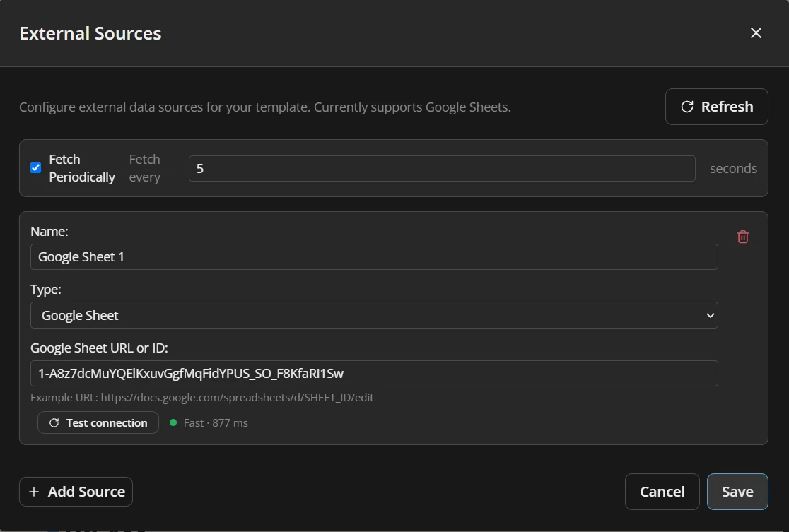Click the 'seconds' unit label
789x532 pixels.
(x=733, y=168)
